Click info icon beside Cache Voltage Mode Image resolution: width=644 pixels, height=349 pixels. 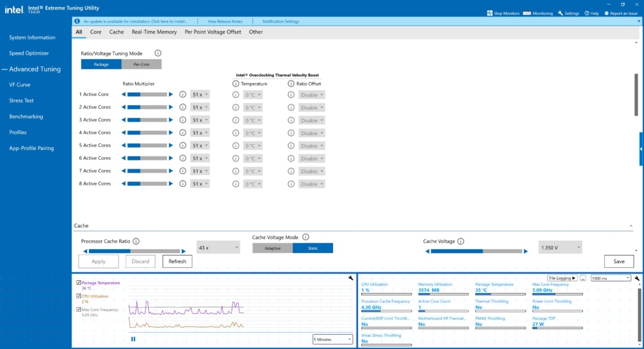pos(305,237)
